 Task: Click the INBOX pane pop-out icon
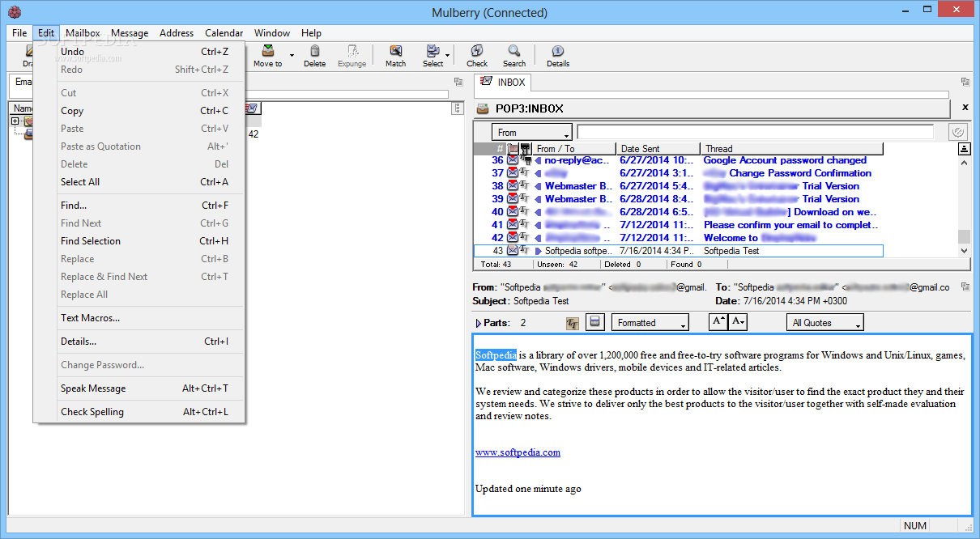pos(965,82)
